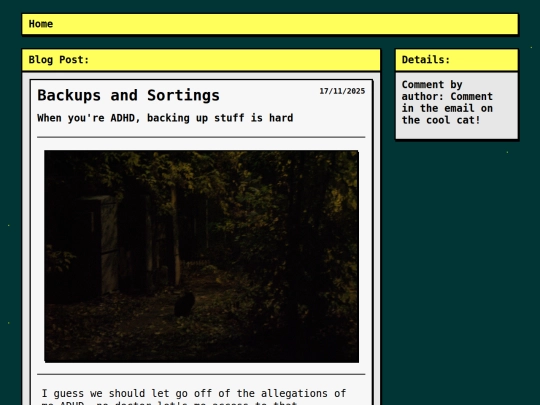Click the 'Comment by author' details text
This screenshot has height=405, width=540.
tap(447, 102)
